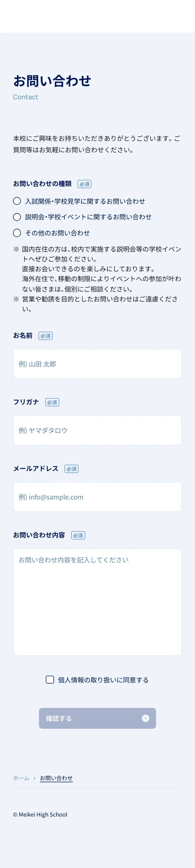Image resolution: width=195 pixels, height=868 pixels.
Task: Click the 必須 badge next to フリガナ
Action: [52, 402]
